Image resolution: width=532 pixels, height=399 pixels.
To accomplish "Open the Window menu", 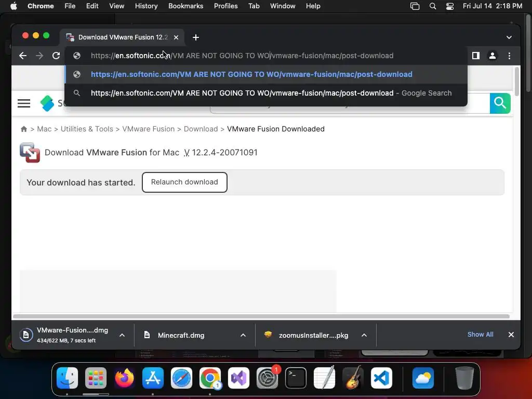I will pos(283,6).
